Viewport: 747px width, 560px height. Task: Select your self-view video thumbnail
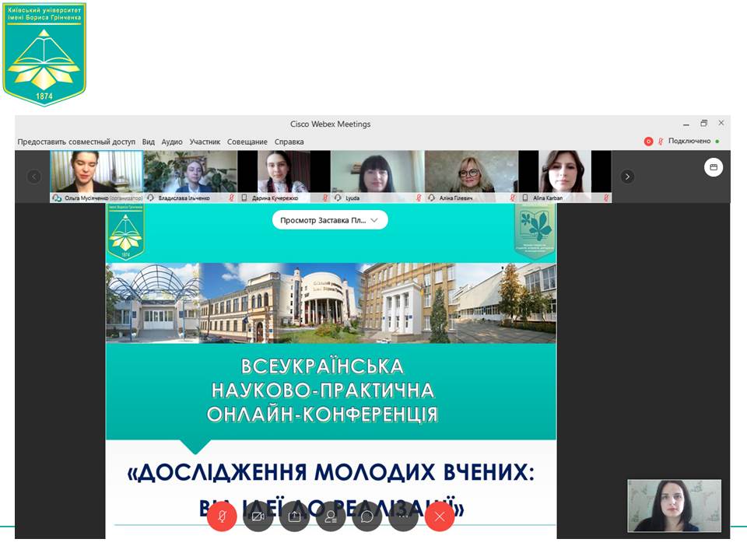click(674, 506)
